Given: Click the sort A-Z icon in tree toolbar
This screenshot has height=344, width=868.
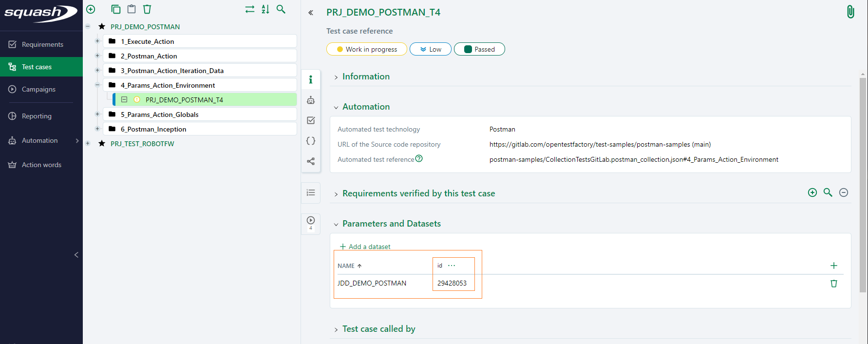Looking at the screenshot, I should pyautogui.click(x=265, y=9).
